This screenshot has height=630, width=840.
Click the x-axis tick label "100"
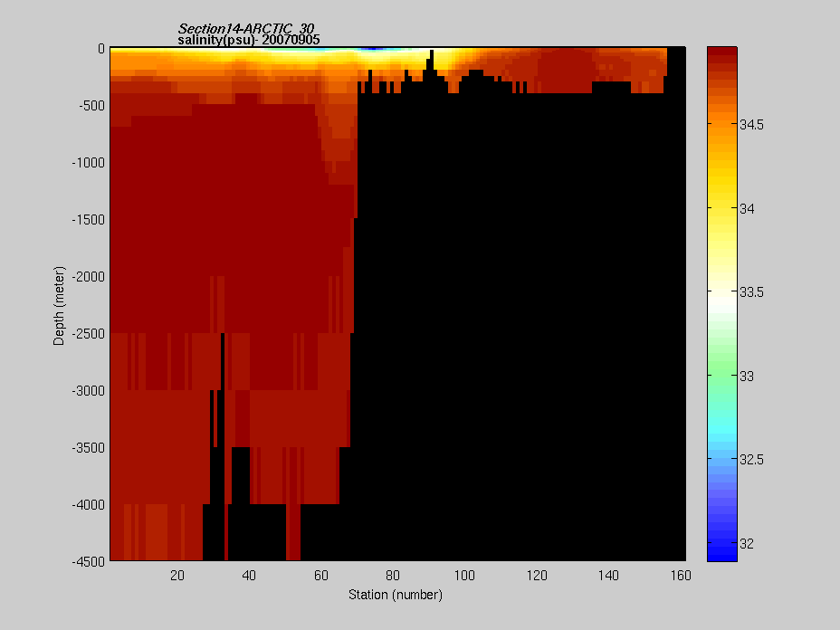point(464,576)
